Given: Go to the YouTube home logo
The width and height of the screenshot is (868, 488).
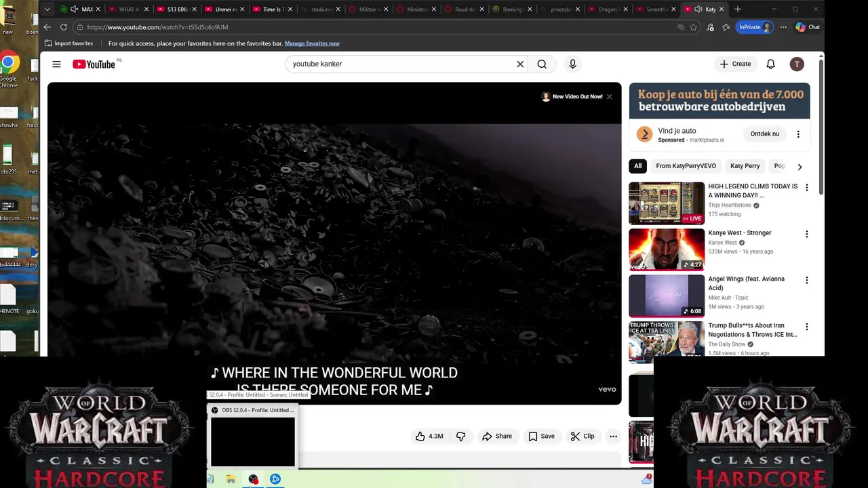Looking at the screenshot, I should click(94, 64).
